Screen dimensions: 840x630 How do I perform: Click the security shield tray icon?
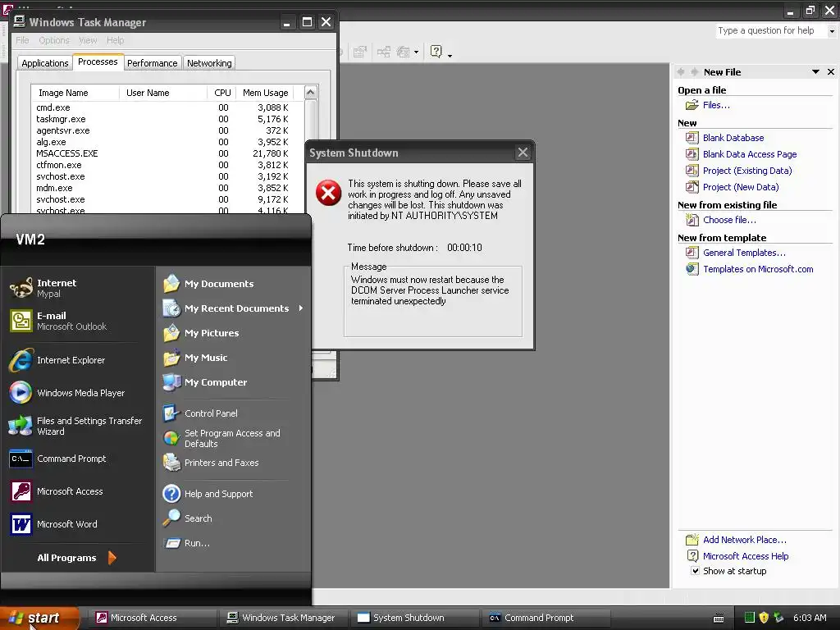tap(764, 618)
